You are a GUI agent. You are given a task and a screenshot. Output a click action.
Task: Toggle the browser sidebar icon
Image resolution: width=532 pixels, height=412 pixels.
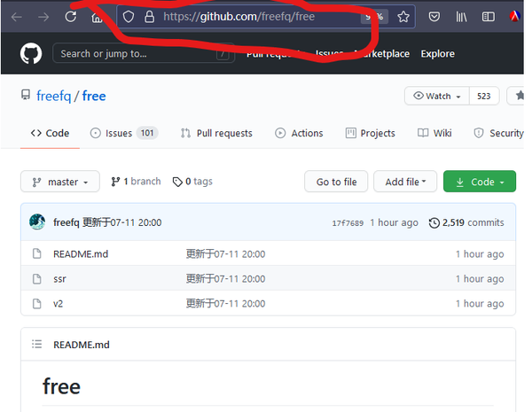point(489,17)
